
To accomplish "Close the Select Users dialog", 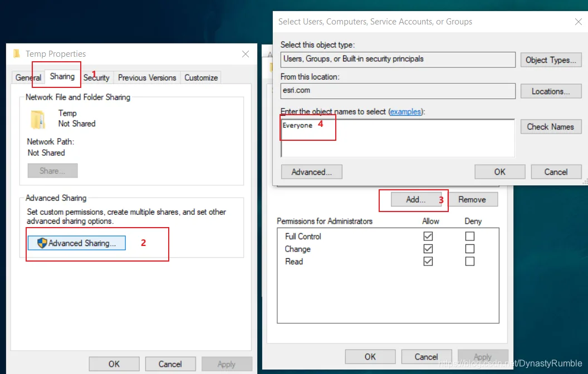I will point(578,22).
